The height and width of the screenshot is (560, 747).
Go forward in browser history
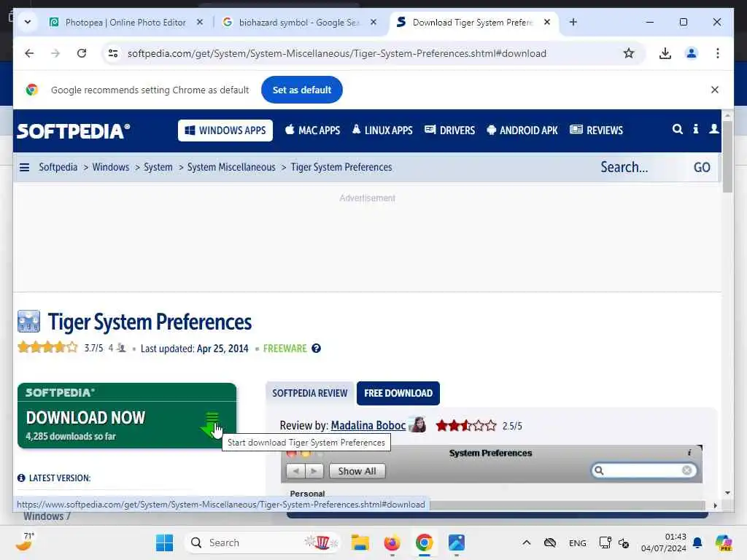(x=55, y=53)
